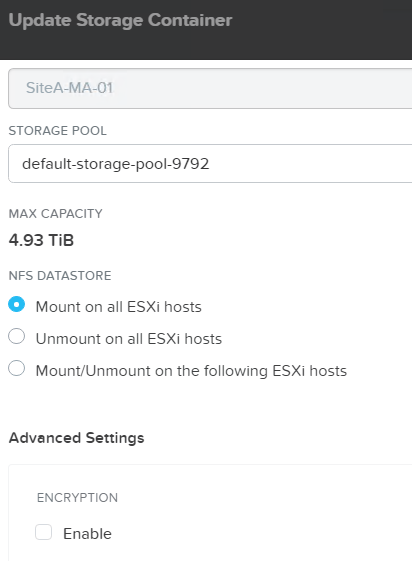The height and width of the screenshot is (561, 412).
Task: Expand the Advanced Settings heading
Action: pyautogui.click(x=77, y=438)
